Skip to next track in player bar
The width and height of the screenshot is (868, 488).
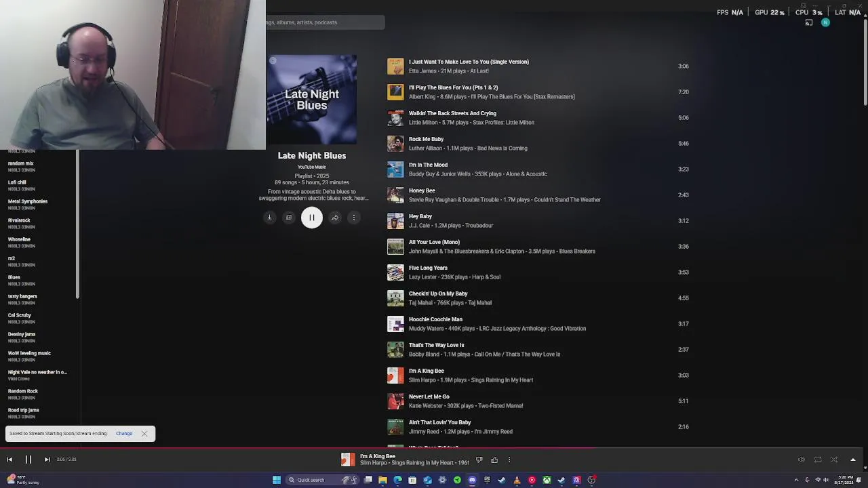click(x=47, y=460)
